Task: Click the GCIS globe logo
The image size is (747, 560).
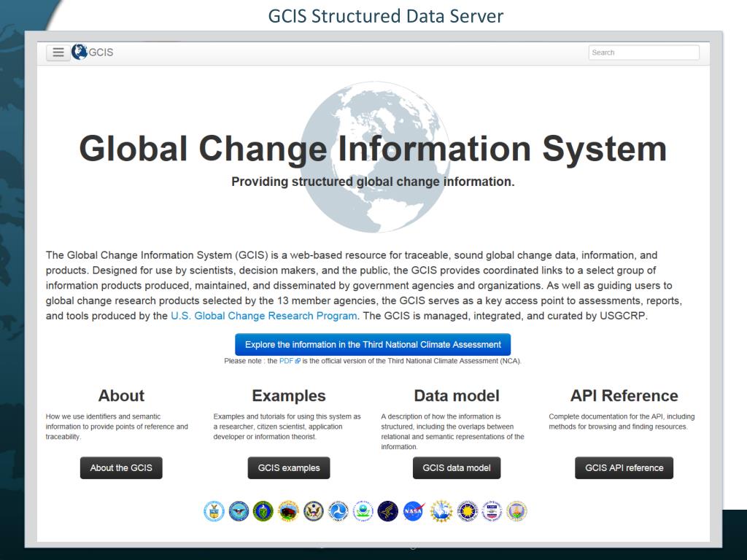Action: pyautogui.click(x=79, y=52)
